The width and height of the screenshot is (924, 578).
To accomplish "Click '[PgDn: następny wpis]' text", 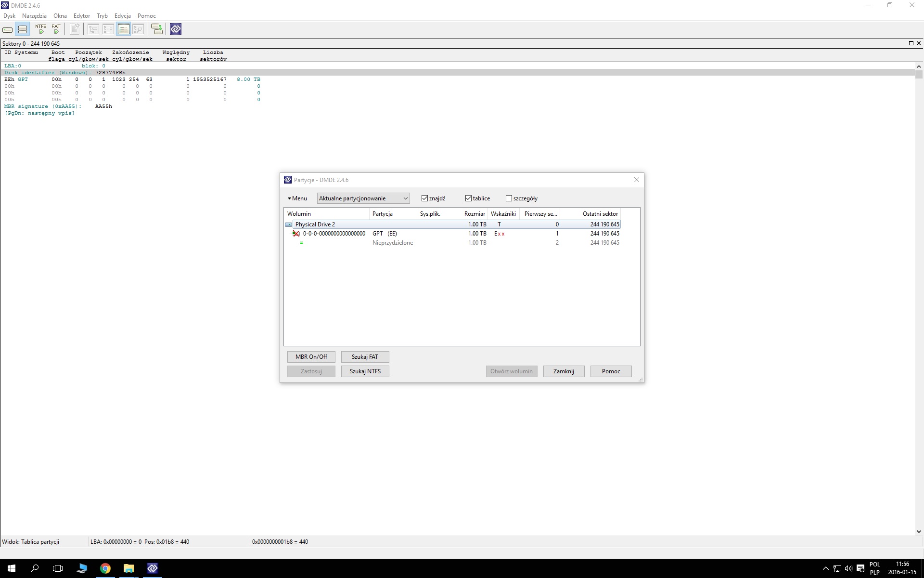I will pyautogui.click(x=39, y=113).
